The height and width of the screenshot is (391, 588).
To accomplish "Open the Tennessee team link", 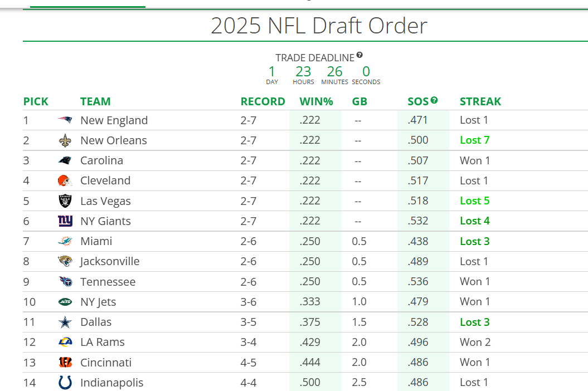I will tap(108, 282).
